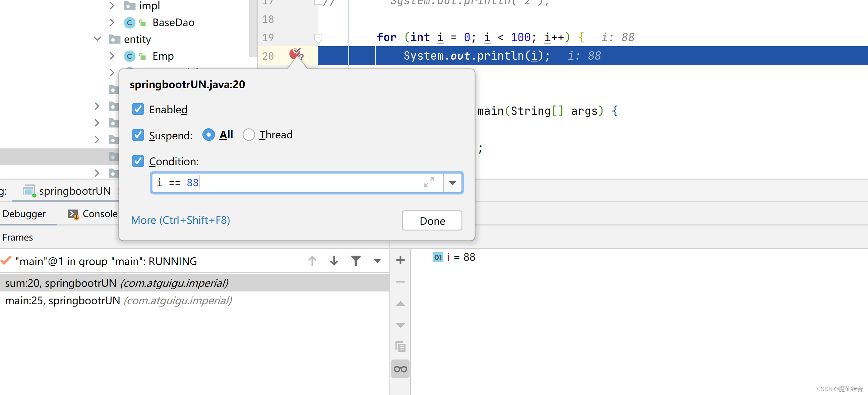
Task: Toggle the Condition checkbox
Action: pos(138,161)
